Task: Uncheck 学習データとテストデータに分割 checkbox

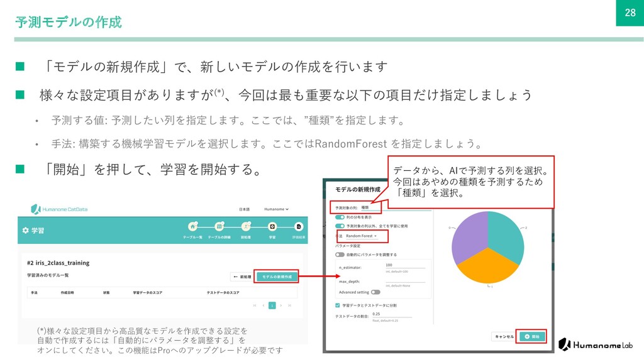Action: point(338,305)
